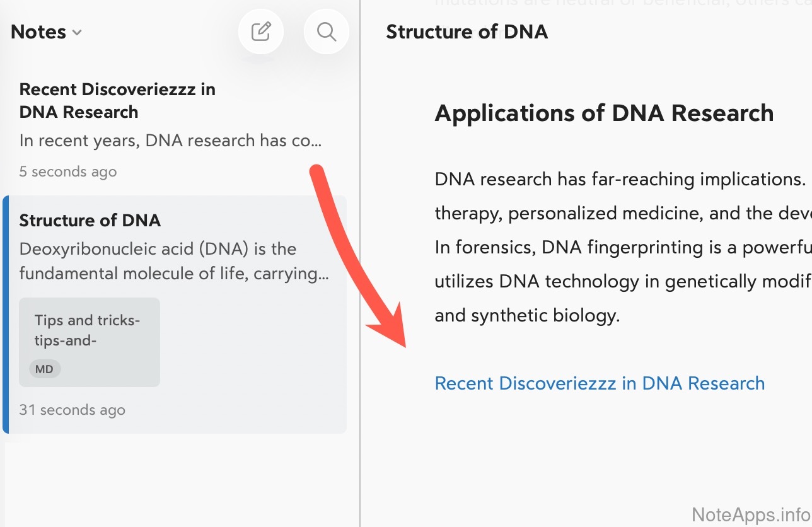Click the "5 seconds ago" timestamp
Viewport: 812px width, 527px height.
[x=68, y=171]
